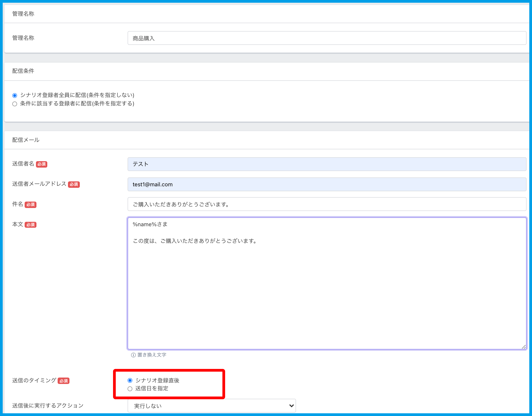Click the textarea resize handle corner
The width and height of the screenshot is (532, 416).
click(x=524, y=347)
